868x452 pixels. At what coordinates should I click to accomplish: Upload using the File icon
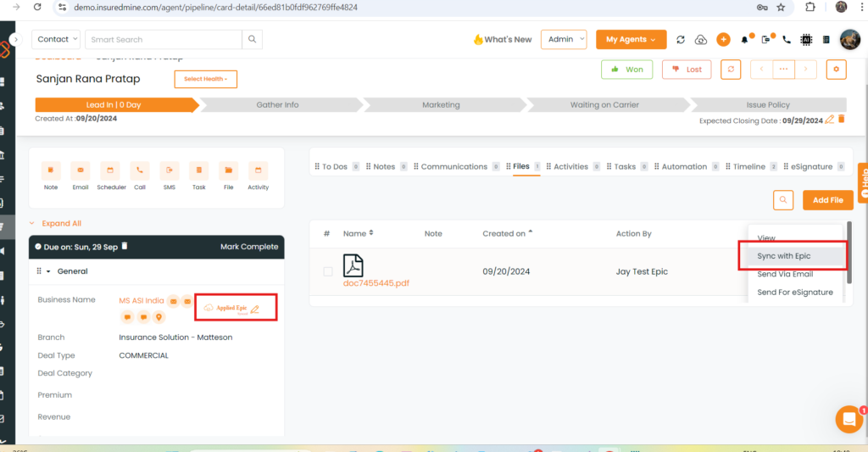pyautogui.click(x=229, y=170)
